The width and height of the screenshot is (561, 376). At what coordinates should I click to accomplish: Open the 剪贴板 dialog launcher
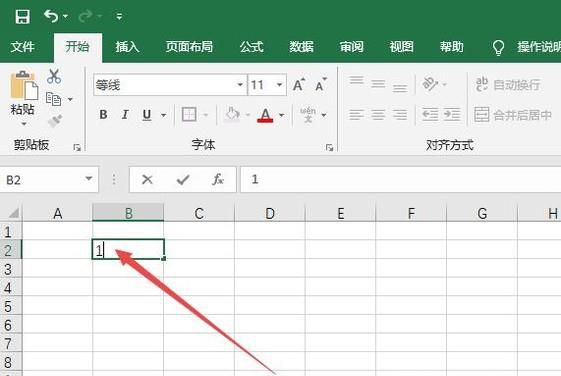(77, 147)
